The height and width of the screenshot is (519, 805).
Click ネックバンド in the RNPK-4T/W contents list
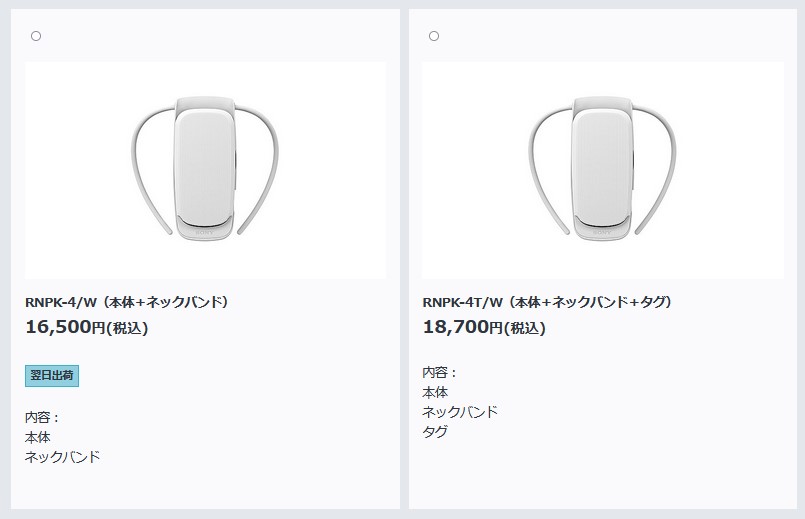[461, 412]
